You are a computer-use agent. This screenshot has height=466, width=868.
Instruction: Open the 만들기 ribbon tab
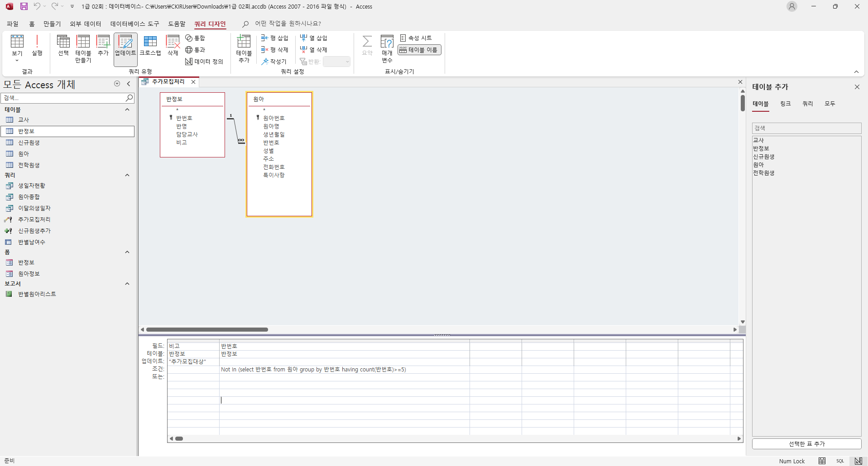click(52, 24)
